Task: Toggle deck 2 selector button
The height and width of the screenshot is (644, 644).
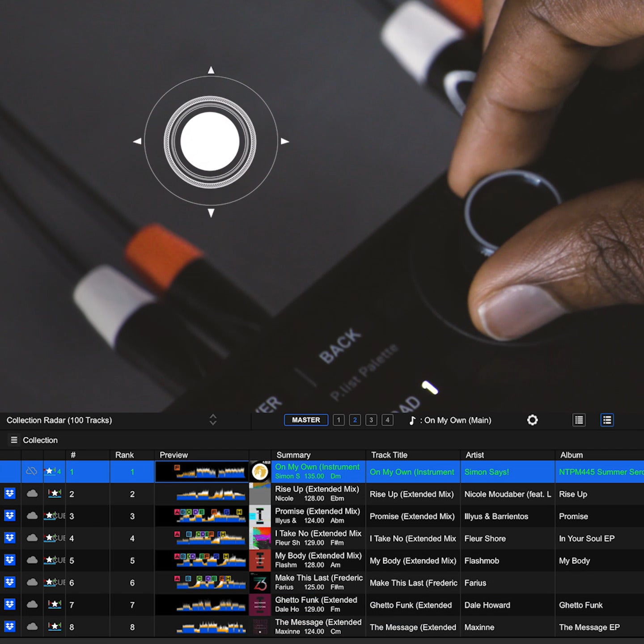Action: (x=355, y=420)
